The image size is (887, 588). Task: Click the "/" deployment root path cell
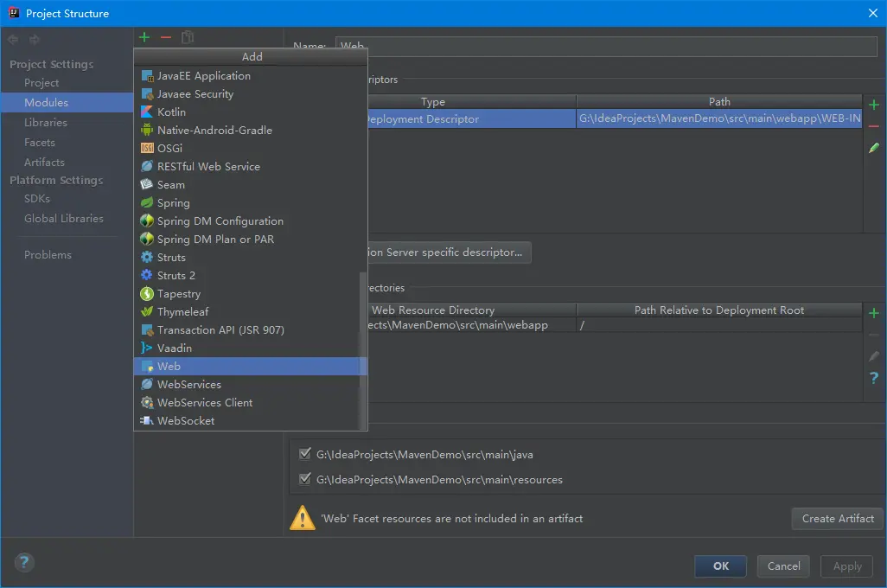(x=719, y=325)
